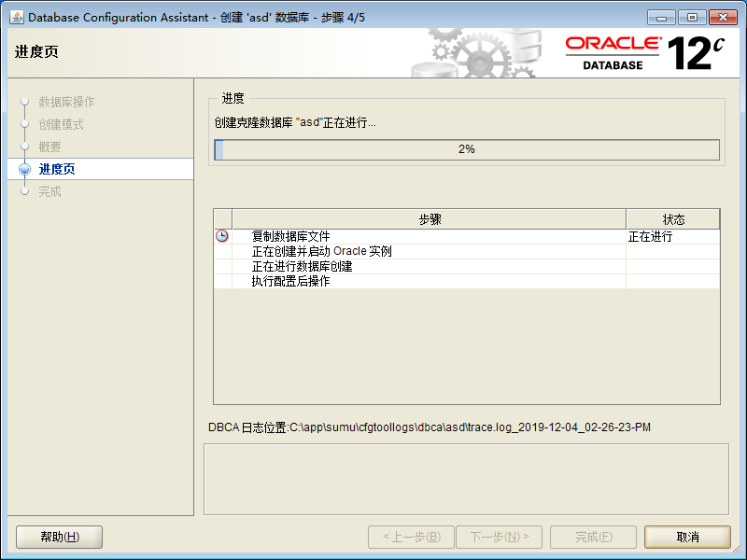747x560 pixels.
Task: Click the DBCA 日志位置 path text
Action: click(430, 427)
